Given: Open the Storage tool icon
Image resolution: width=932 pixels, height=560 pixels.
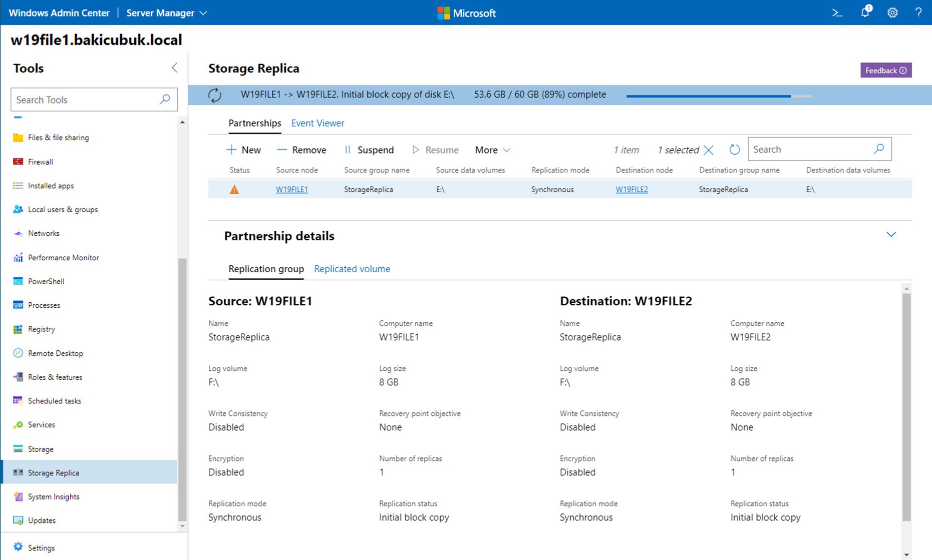Looking at the screenshot, I should tap(18, 449).
